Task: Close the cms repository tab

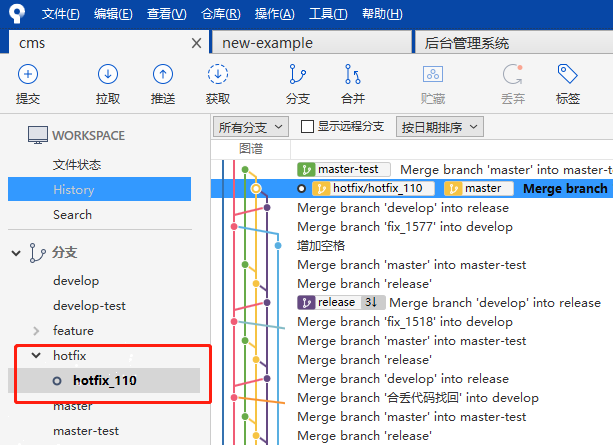Action: [x=196, y=43]
